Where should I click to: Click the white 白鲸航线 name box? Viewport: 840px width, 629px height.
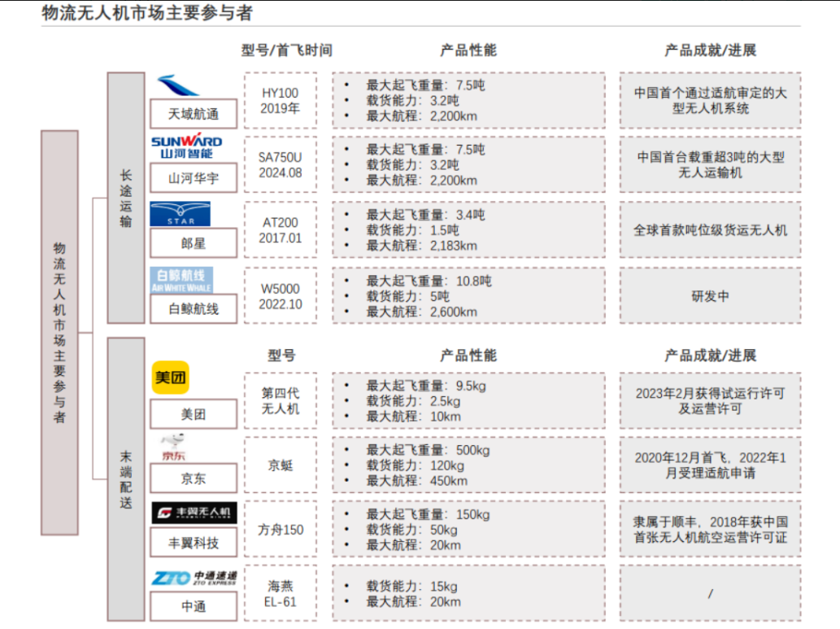[x=194, y=309]
